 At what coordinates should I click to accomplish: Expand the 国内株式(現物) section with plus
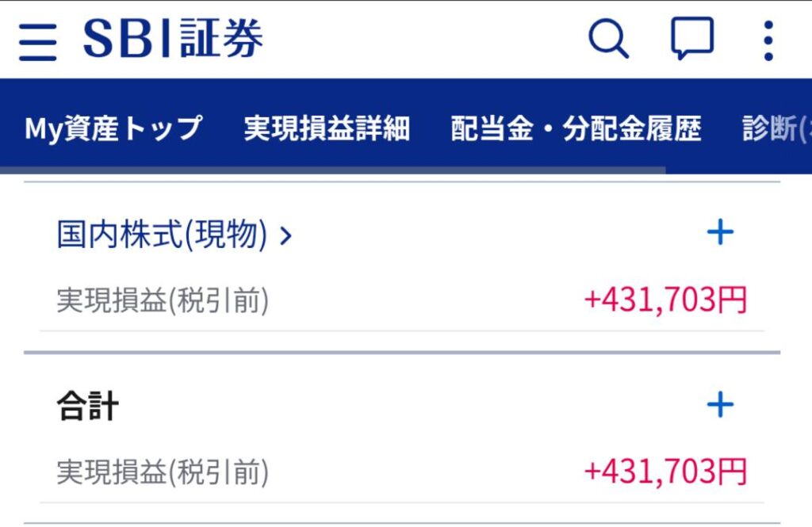click(720, 233)
